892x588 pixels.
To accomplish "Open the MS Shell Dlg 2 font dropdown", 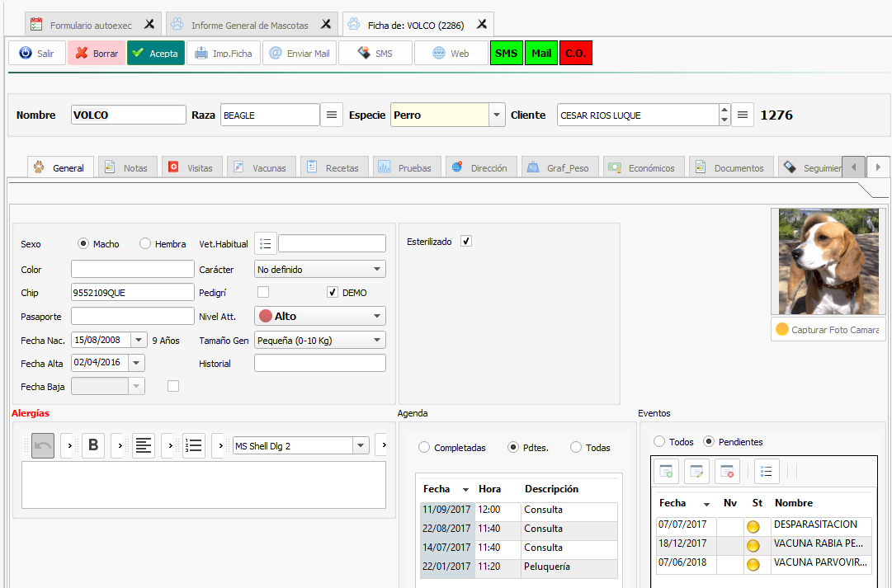I will point(361,446).
